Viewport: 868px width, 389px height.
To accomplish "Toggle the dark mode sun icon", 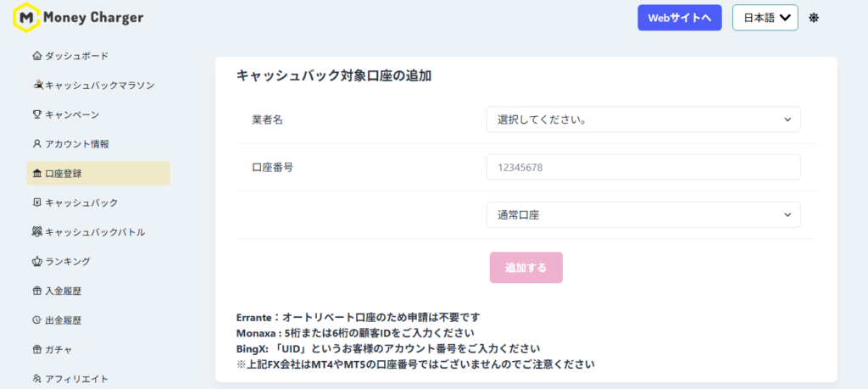I will 814,18.
